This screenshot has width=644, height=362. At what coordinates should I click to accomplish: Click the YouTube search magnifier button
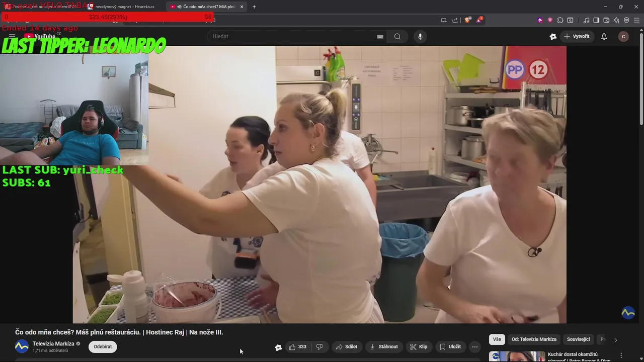tap(397, 36)
